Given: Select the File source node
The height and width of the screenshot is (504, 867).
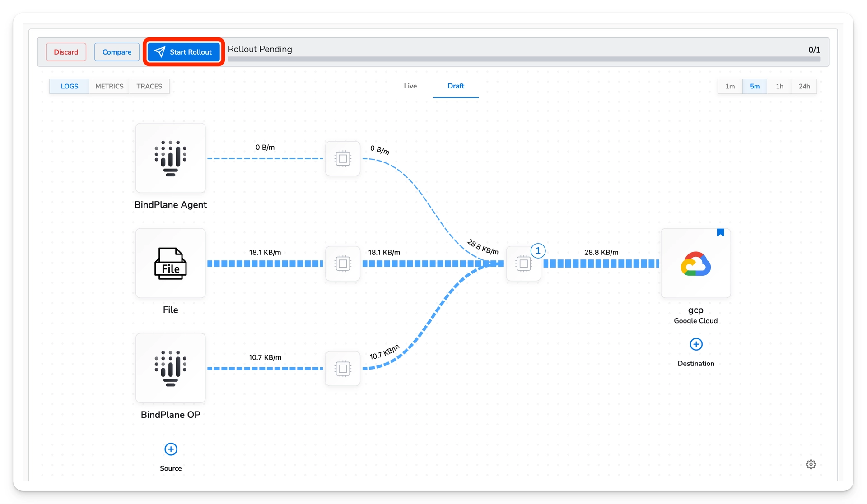Looking at the screenshot, I should tap(170, 264).
